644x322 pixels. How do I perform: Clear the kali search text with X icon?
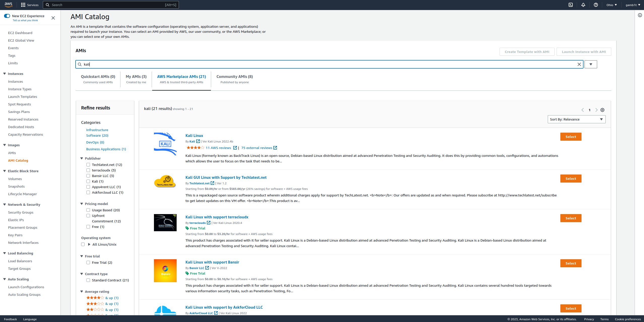[579, 64]
